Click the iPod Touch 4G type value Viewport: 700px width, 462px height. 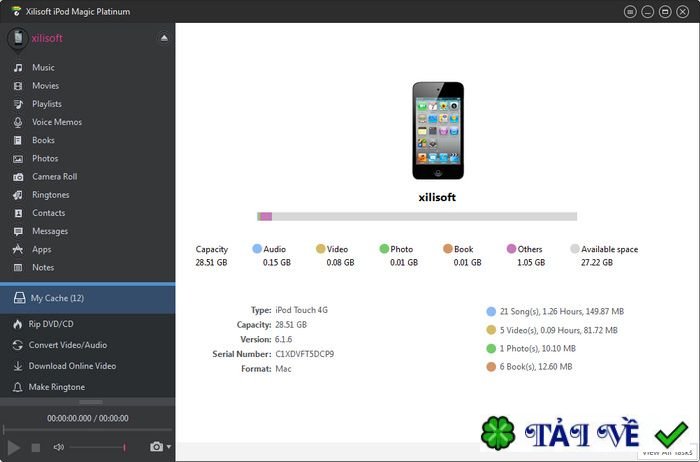click(x=301, y=310)
